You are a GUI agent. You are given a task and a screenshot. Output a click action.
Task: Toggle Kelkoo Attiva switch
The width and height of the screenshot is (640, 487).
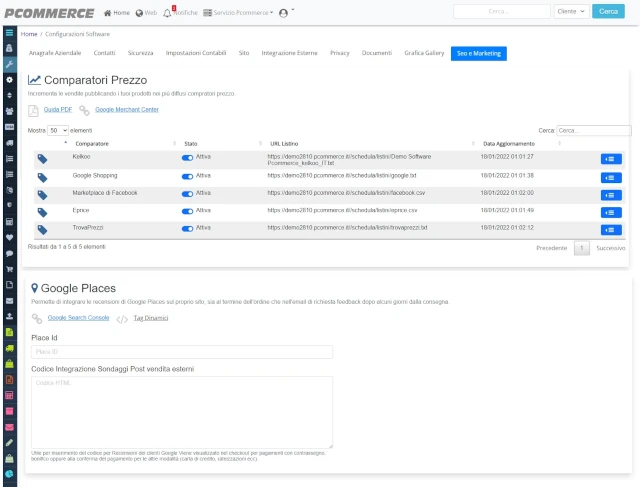click(187, 158)
